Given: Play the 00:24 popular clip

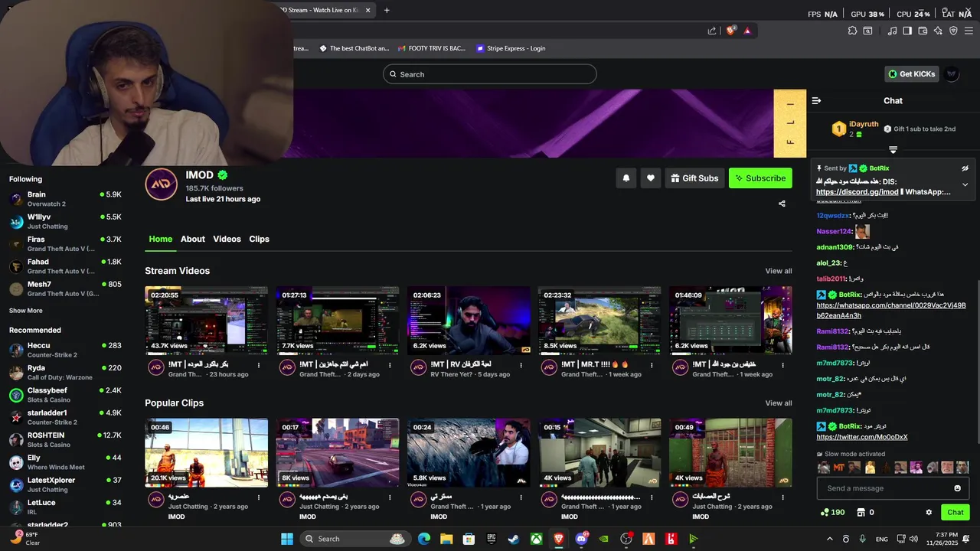Looking at the screenshot, I should point(469,452).
